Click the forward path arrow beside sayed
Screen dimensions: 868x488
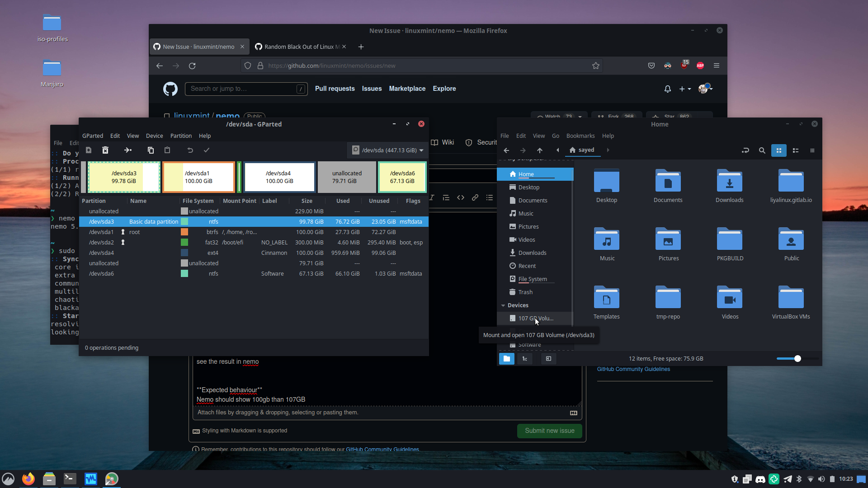[x=608, y=150]
